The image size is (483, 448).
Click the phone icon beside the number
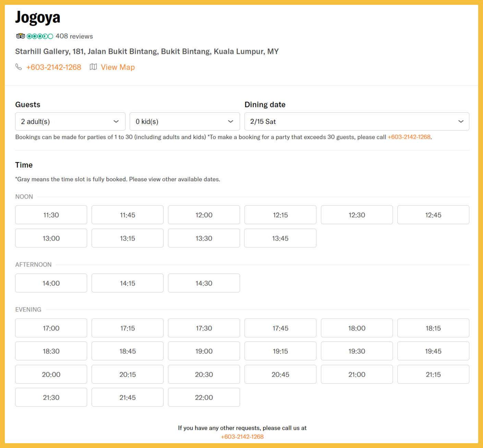coord(19,67)
